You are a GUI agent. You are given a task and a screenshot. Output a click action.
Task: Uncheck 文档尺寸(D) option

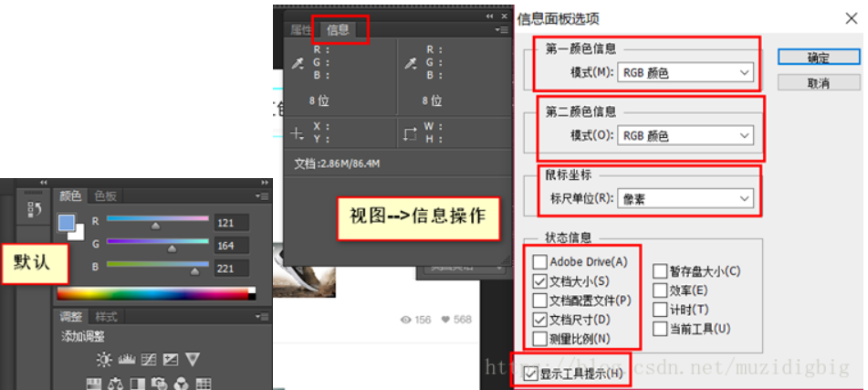(x=539, y=320)
